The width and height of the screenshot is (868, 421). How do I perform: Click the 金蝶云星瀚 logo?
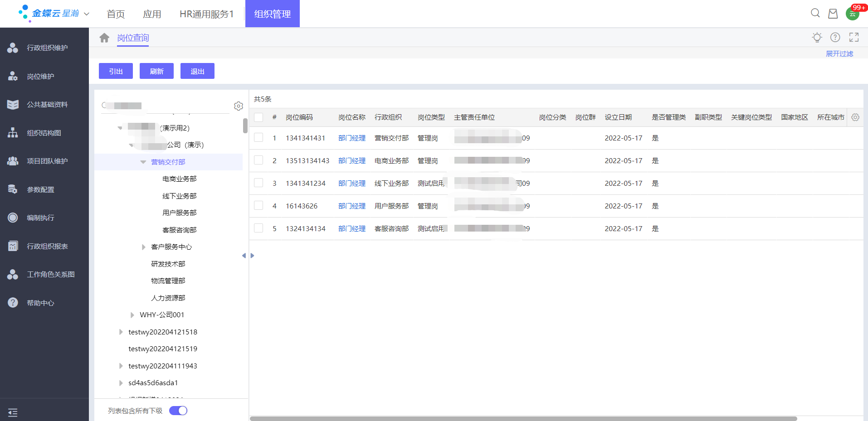pyautogui.click(x=49, y=13)
